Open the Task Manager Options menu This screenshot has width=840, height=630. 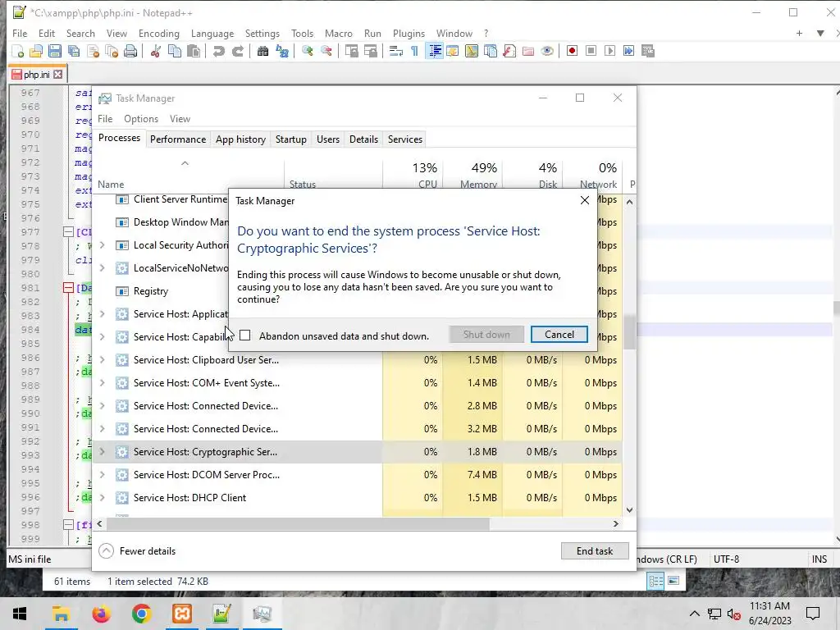[141, 119]
